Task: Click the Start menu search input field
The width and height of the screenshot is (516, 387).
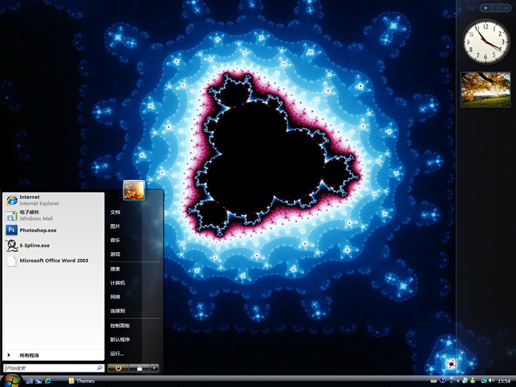Action: (x=53, y=368)
